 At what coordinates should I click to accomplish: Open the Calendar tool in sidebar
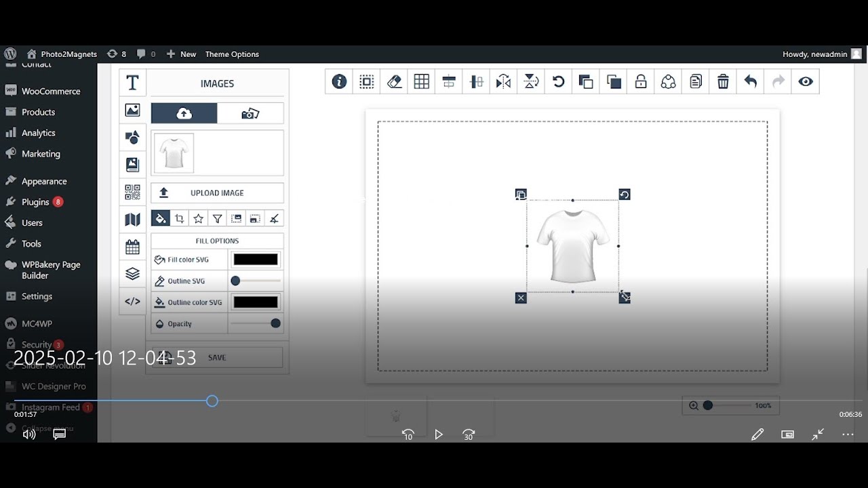click(132, 247)
